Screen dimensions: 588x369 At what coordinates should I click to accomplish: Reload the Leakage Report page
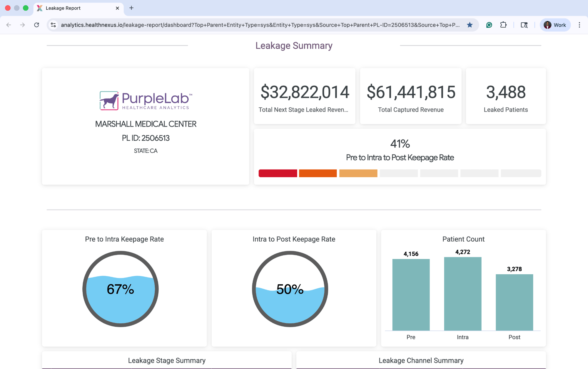click(36, 25)
